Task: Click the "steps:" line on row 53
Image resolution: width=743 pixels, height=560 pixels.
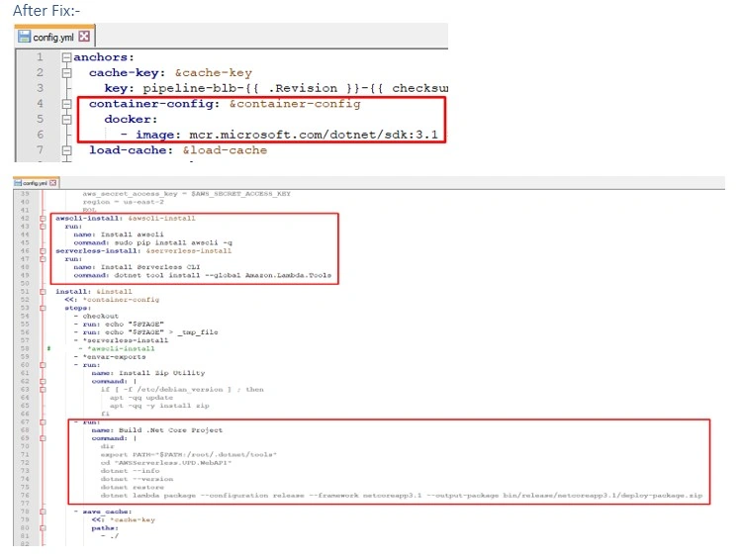Action: point(78,308)
